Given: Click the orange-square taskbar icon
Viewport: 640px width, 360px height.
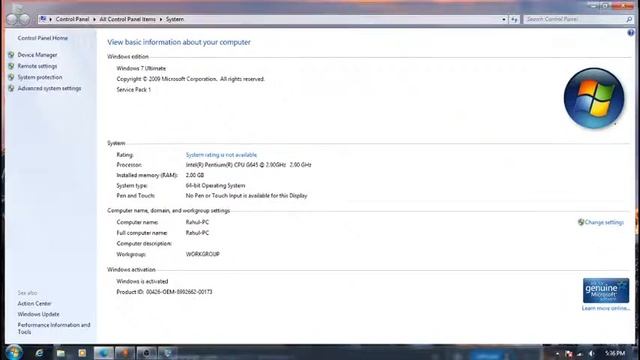Looking at the screenshot, I should click(82, 353).
